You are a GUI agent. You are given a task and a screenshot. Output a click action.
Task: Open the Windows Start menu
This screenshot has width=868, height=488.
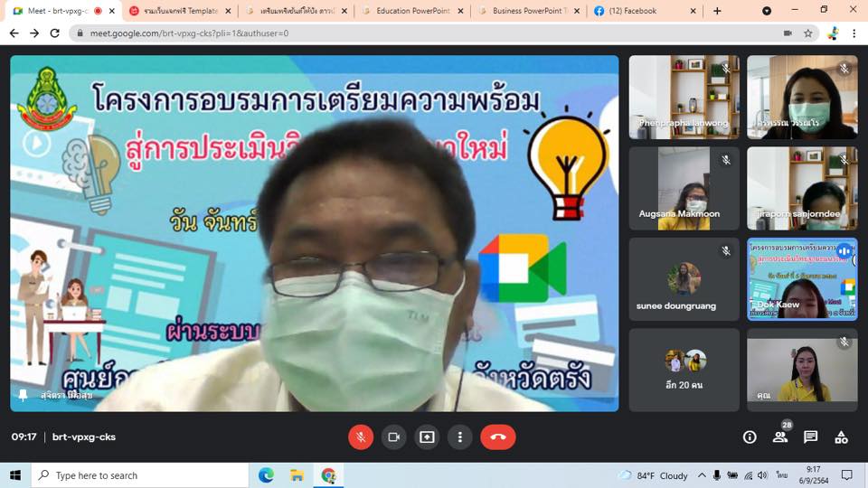15,475
